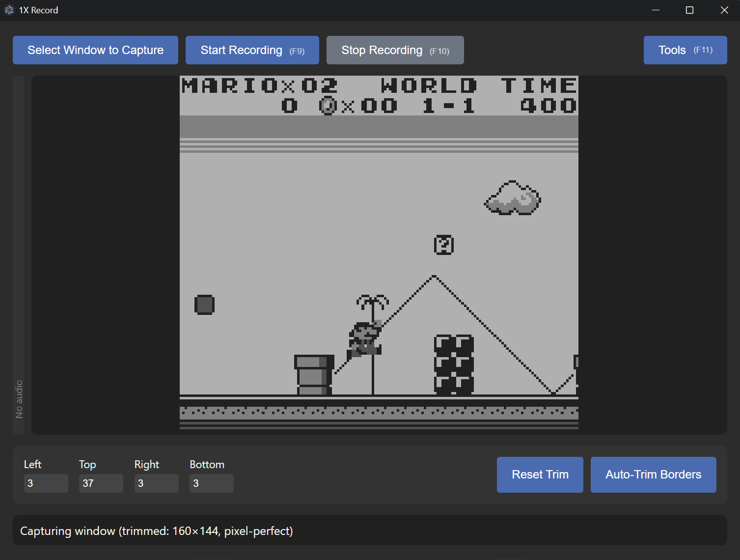Image resolution: width=740 pixels, height=560 pixels.
Task: Maximize the 1X Record window
Action: point(689,10)
